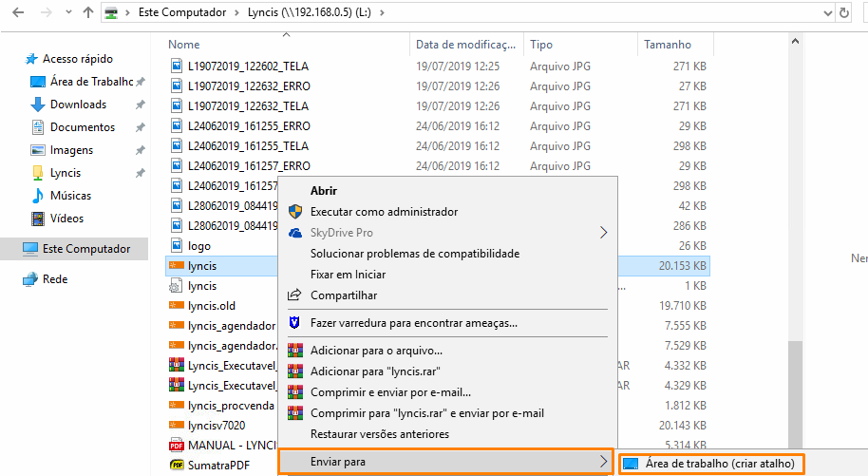Open the Vídeos sidebar folder
The width and height of the screenshot is (868, 476).
66,219
